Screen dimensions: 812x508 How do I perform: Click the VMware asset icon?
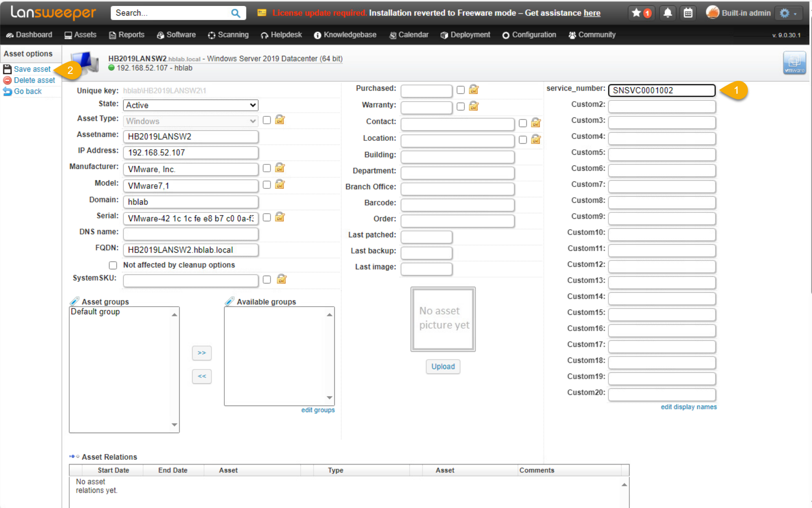[x=794, y=63]
